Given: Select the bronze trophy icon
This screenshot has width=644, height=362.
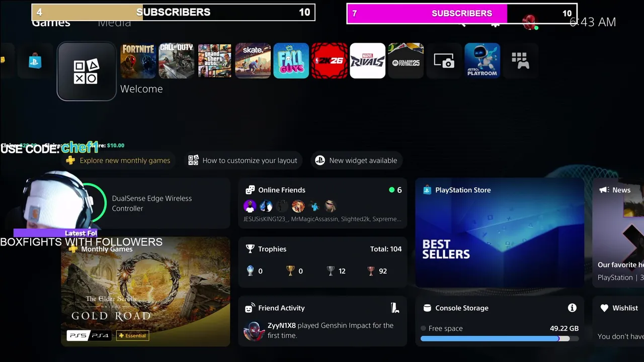Looking at the screenshot, I should pyautogui.click(x=371, y=270).
